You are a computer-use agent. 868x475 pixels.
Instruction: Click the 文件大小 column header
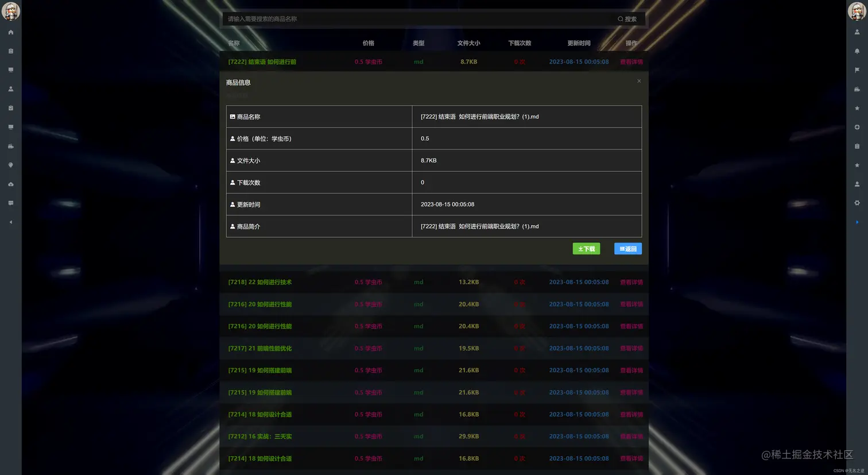468,43
